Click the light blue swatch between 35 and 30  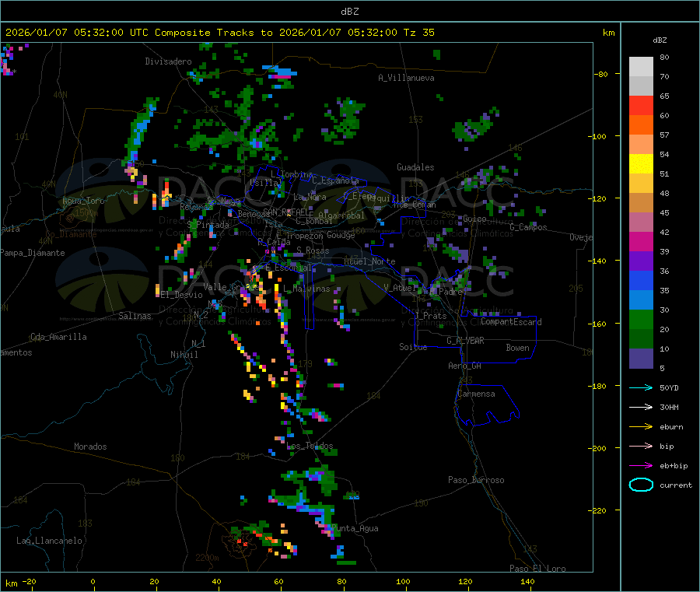pos(641,300)
